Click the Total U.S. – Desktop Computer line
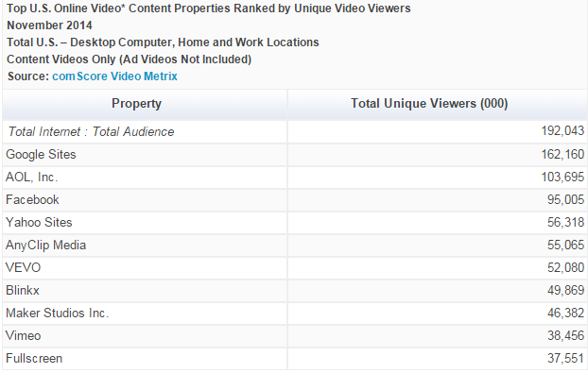588x373 pixels. pyautogui.click(x=163, y=42)
